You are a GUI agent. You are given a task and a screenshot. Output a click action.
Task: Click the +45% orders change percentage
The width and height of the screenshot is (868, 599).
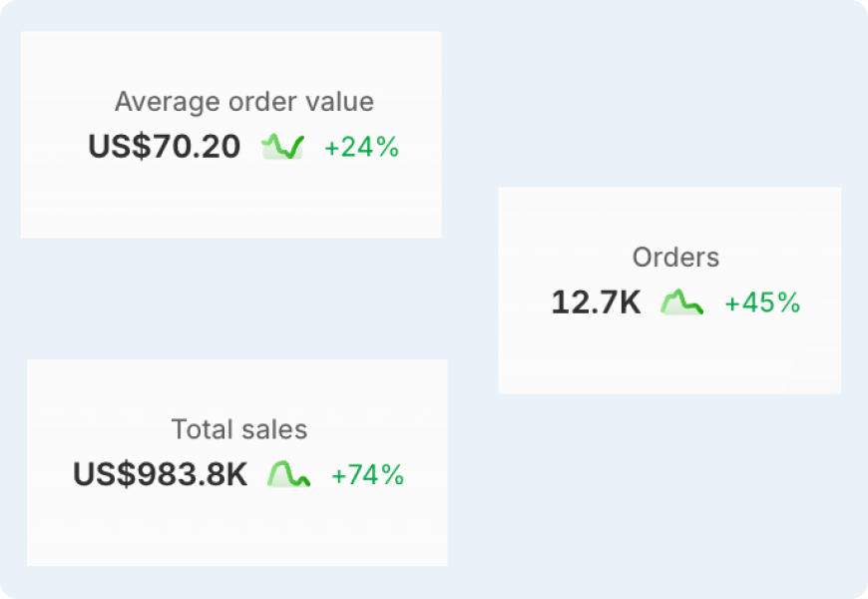(x=763, y=303)
